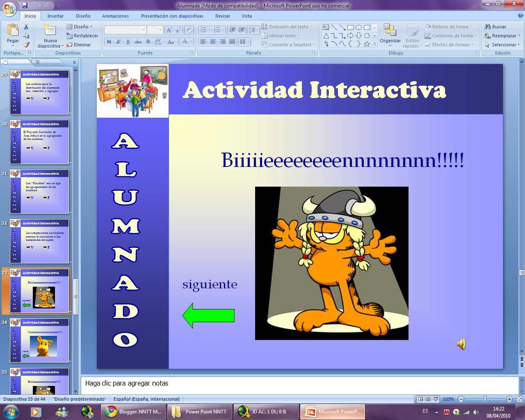Click the Nueva diapositiva icon
This screenshot has height=420, width=525.
[x=50, y=31]
